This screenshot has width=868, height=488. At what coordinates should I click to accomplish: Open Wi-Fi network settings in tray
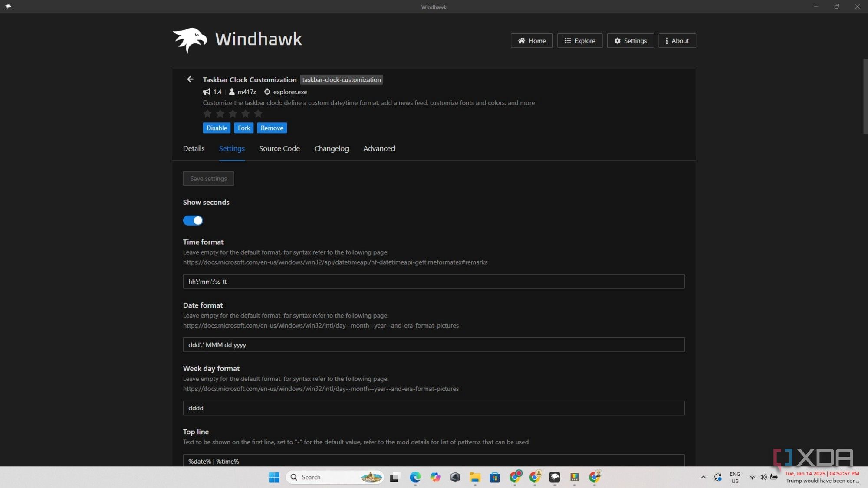coord(752,477)
